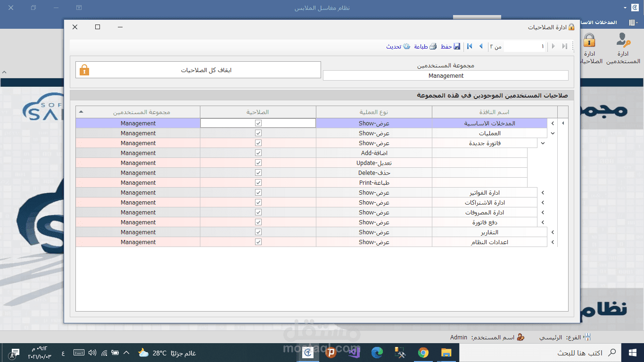Image resolution: width=644 pixels, height=362 pixels.
Task: Click the branch icon next to الفرع
Action: [x=587, y=337]
